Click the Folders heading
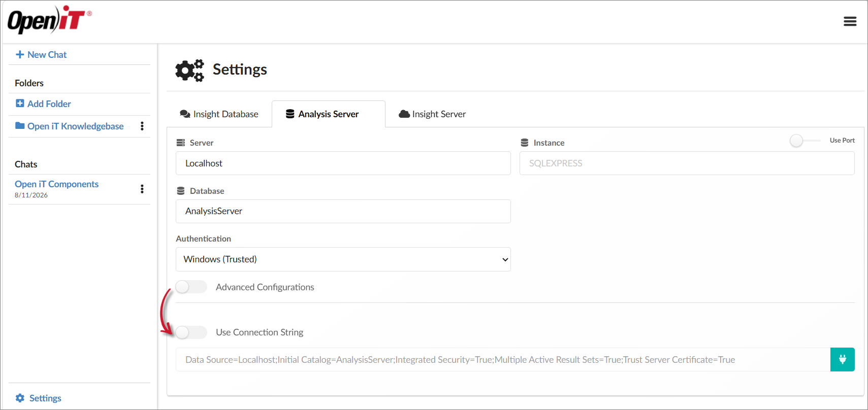 click(x=29, y=83)
